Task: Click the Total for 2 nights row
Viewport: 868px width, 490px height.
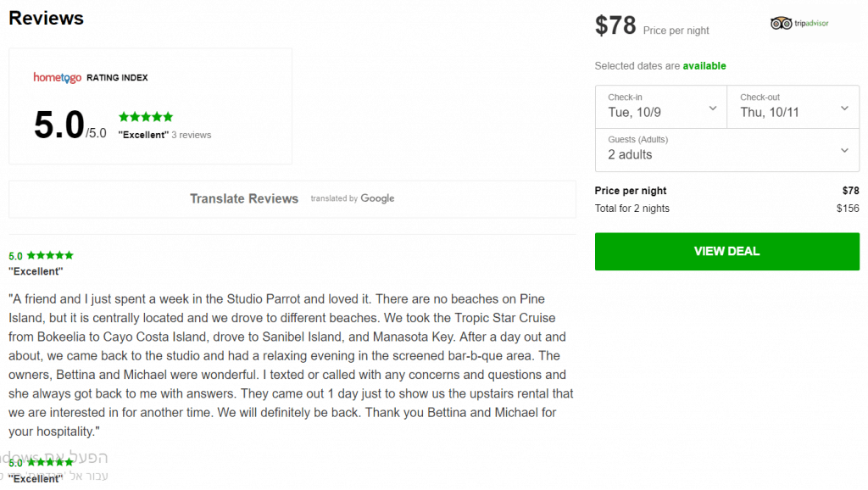Action: [726, 209]
